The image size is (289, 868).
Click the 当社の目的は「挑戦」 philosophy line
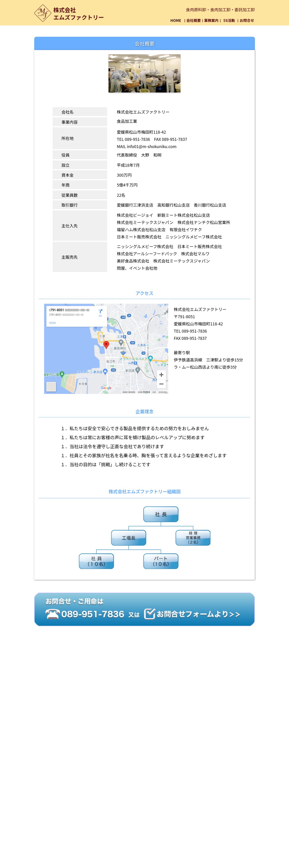coord(106,464)
